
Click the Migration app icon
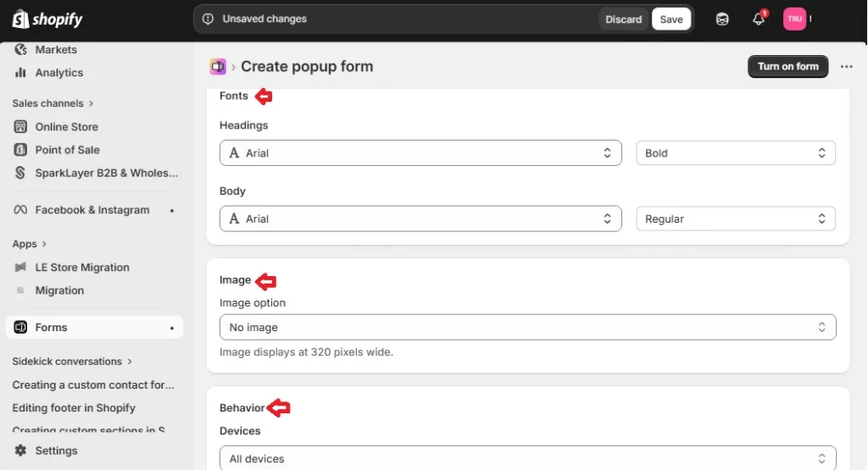[20, 290]
